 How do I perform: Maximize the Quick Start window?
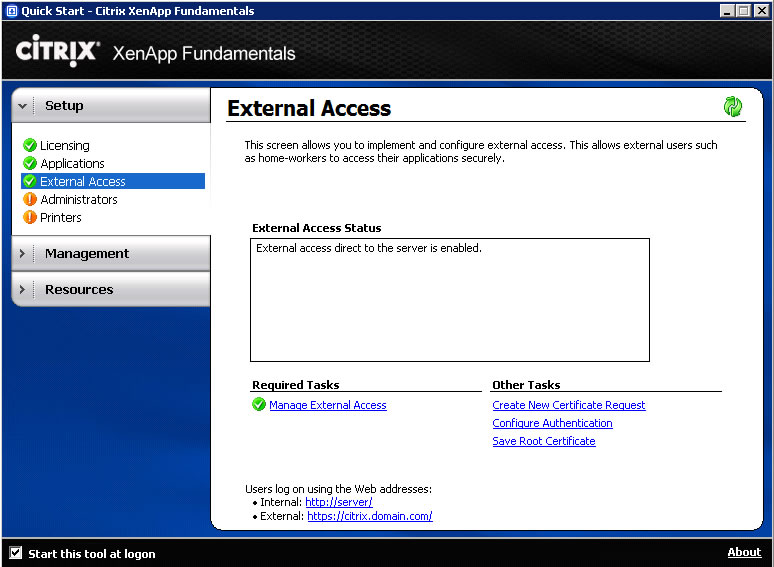743,10
